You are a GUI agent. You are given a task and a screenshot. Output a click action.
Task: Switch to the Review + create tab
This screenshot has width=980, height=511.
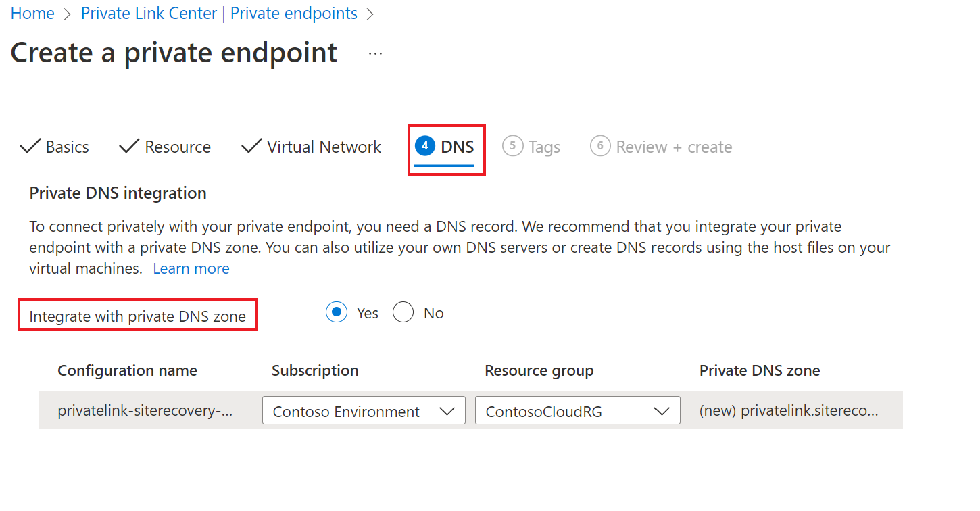coord(673,146)
